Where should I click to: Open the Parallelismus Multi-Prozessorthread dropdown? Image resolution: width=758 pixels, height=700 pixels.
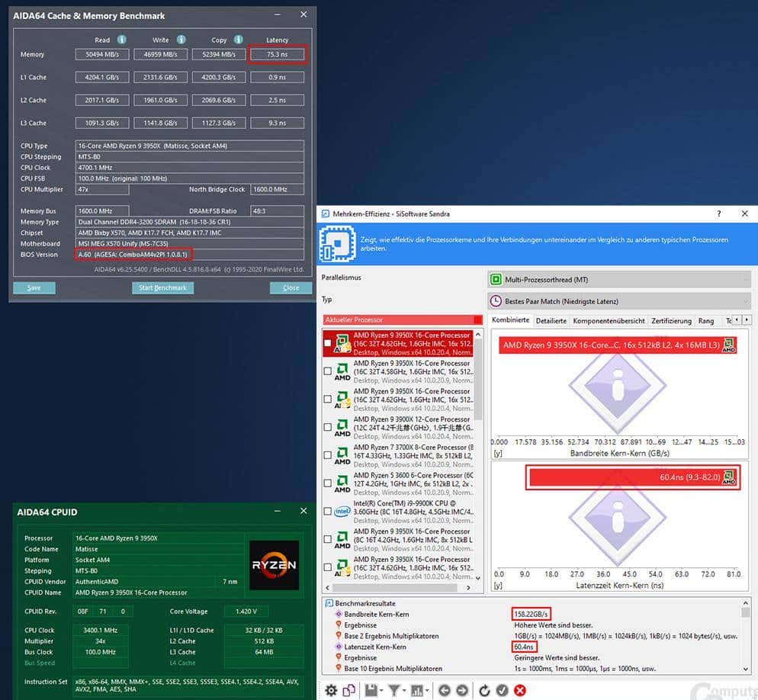(x=620, y=279)
